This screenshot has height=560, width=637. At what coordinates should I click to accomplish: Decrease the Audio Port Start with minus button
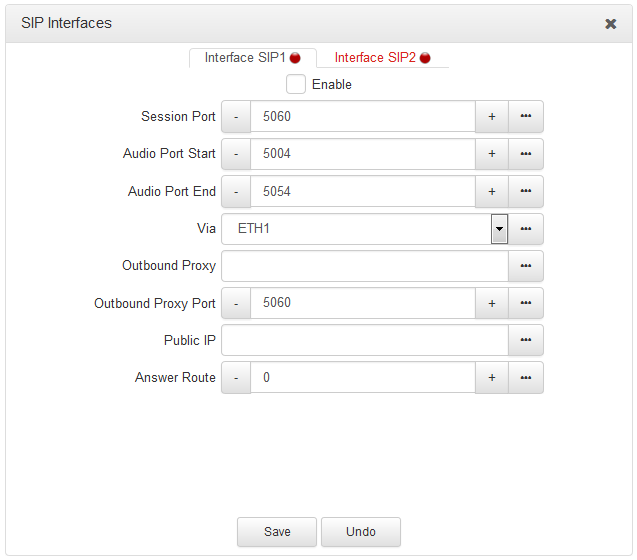pyautogui.click(x=236, y=154)
